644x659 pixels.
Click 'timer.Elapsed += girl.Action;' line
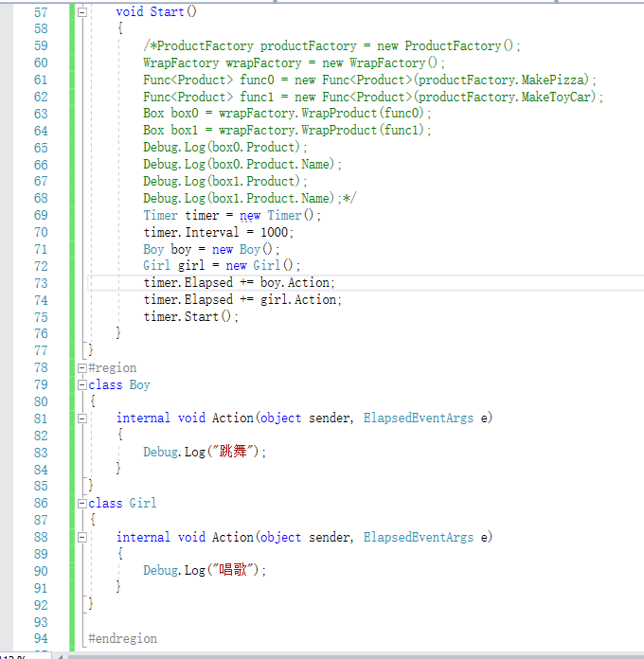click(242, 299)
